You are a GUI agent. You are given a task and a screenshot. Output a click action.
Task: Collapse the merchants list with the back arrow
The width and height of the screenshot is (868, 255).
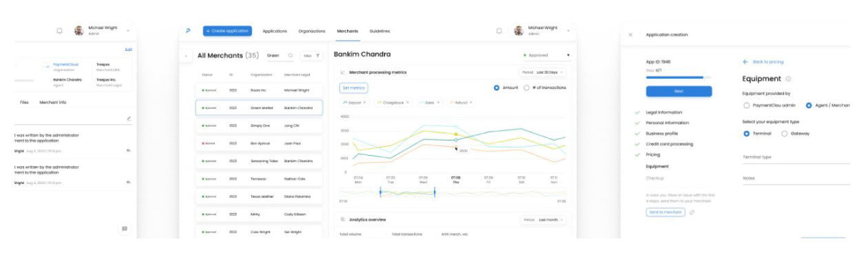coord(185,56)
